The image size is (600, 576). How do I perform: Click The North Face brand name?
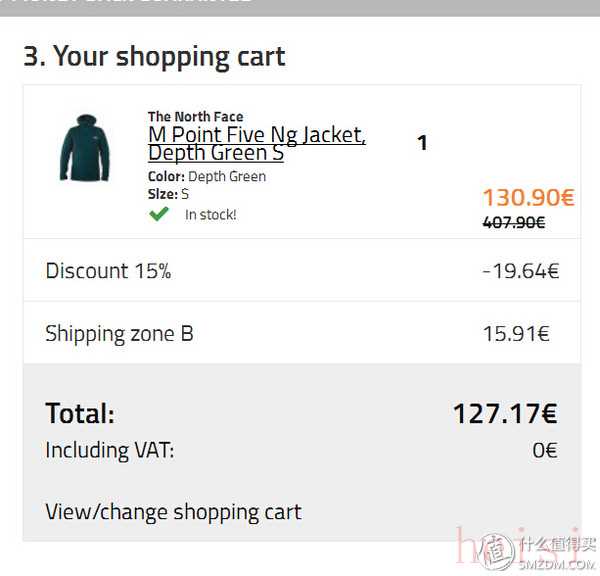tap(195, 116)
